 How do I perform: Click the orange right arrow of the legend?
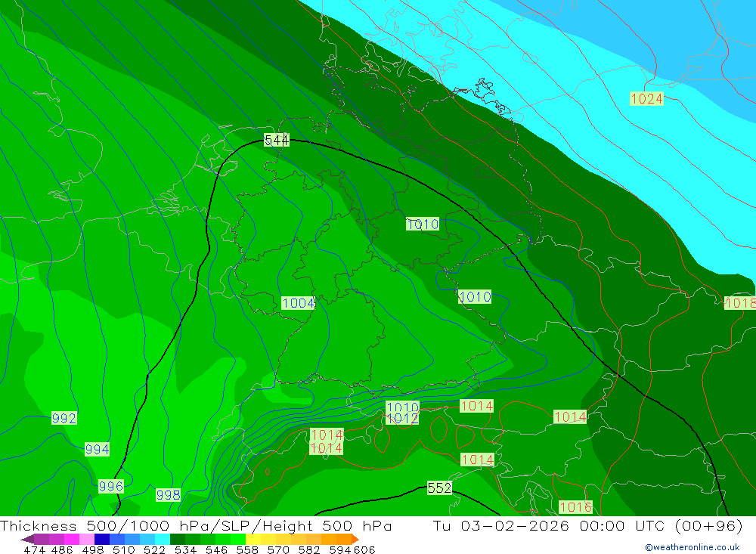point(355,539)
